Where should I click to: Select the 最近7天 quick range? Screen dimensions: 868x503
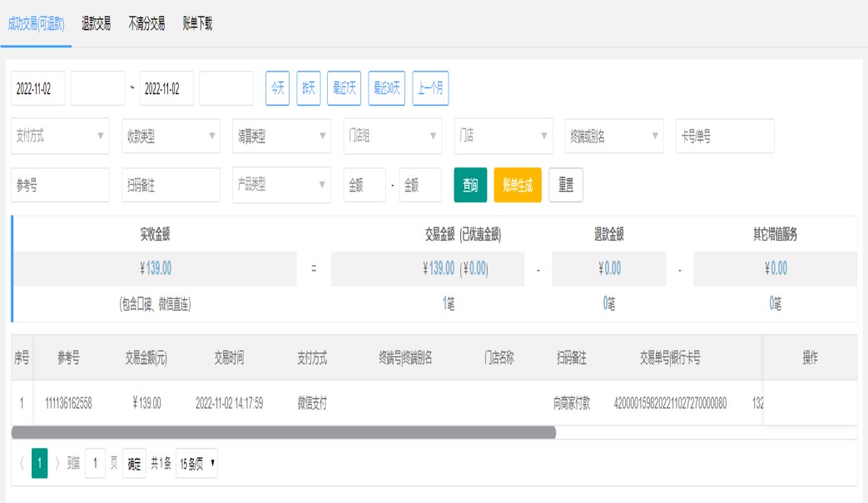tap(344, 88)
